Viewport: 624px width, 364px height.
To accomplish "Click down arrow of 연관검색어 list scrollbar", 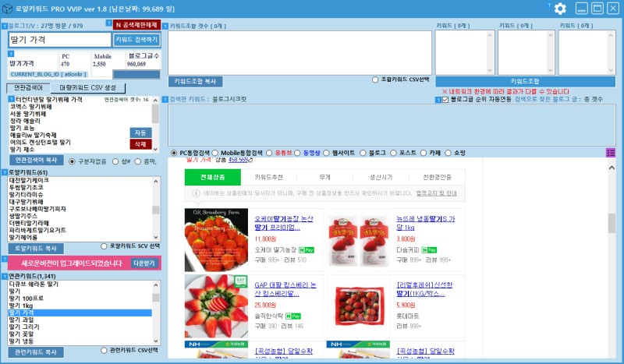I will [x=155, y=149].
